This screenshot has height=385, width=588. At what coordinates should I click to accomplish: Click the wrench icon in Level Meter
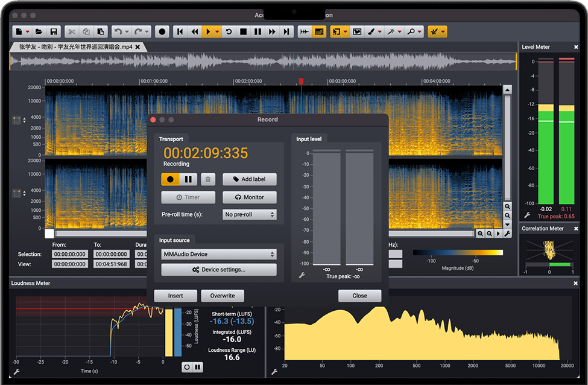pyautogui.click(x=526, y=215)
